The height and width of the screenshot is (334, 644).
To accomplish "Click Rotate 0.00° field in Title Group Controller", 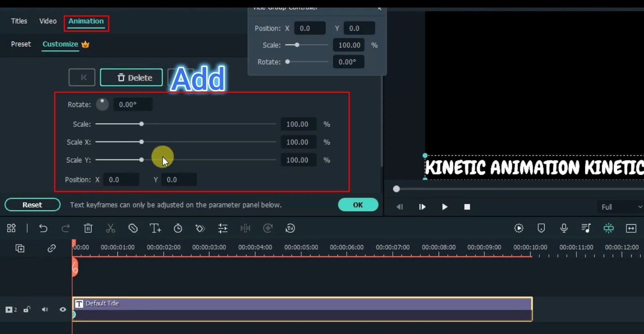I will point(349,62).
